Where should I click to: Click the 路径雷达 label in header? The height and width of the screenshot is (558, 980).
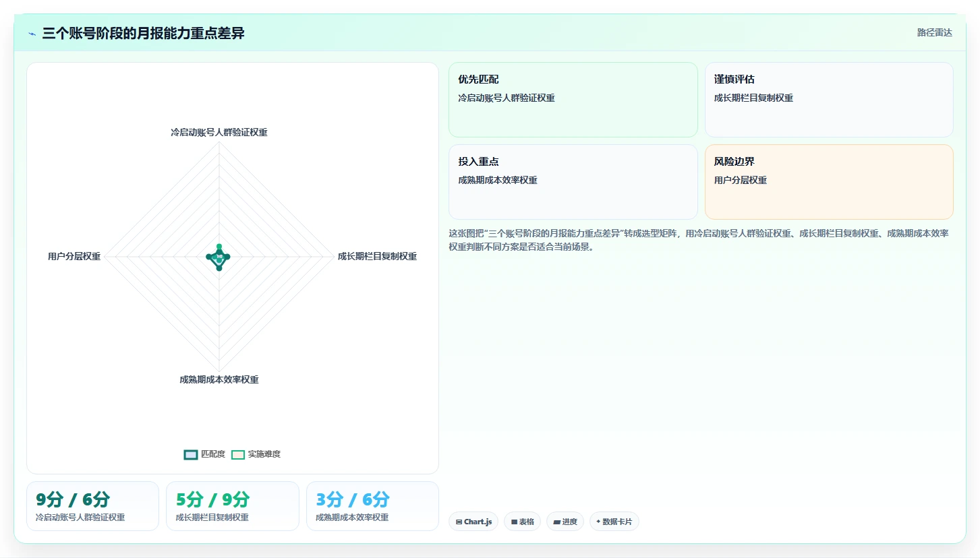point(934,32)
